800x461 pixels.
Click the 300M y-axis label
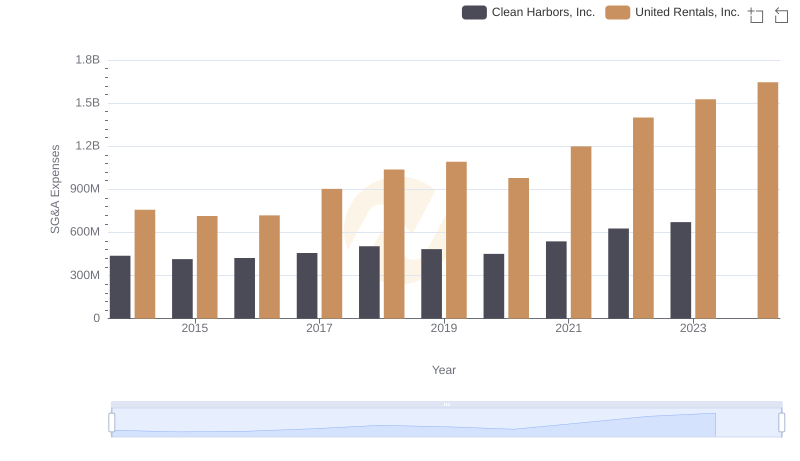(x=85, y=275)
